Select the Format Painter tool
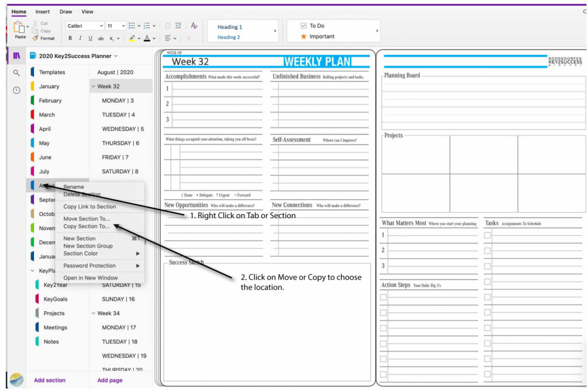The height and width of the screenshot is (392, 588). [34, 38]
